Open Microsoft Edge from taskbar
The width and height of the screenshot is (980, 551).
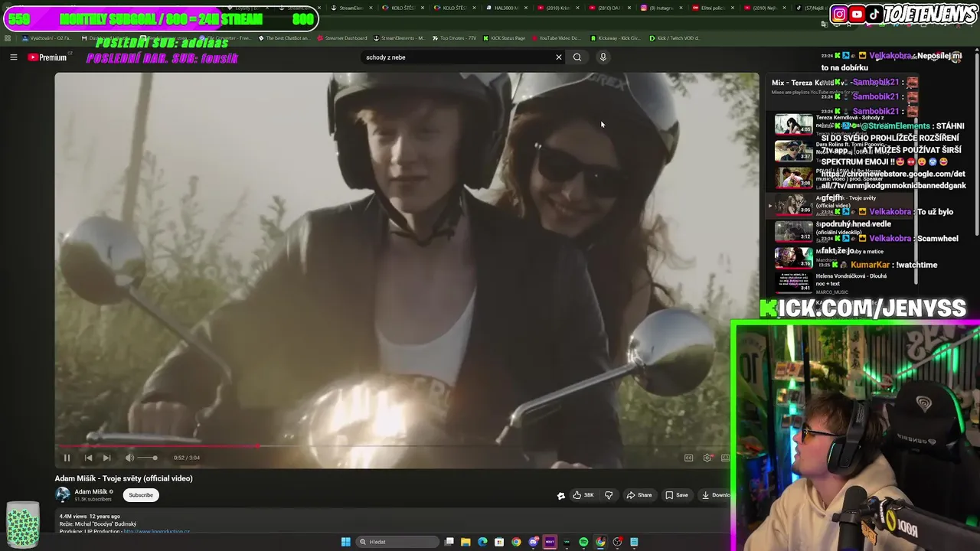[482, 542]
